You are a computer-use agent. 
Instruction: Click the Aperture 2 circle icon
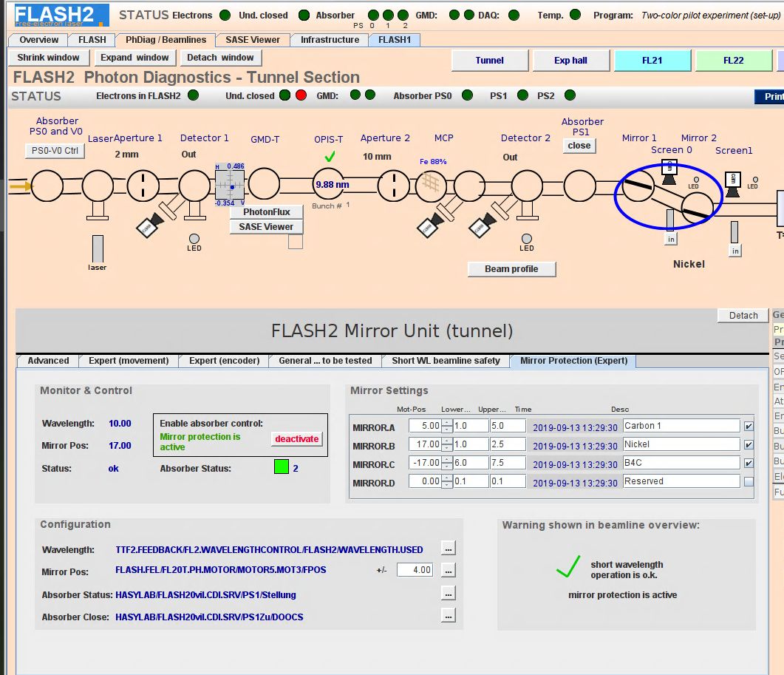(x=394, y=186)
